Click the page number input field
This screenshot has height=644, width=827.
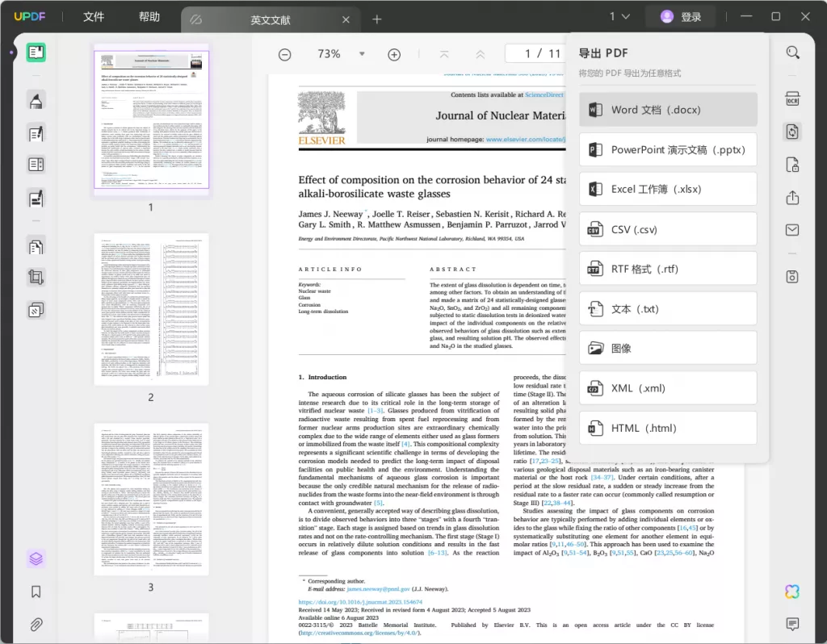[x=529, y=54]
